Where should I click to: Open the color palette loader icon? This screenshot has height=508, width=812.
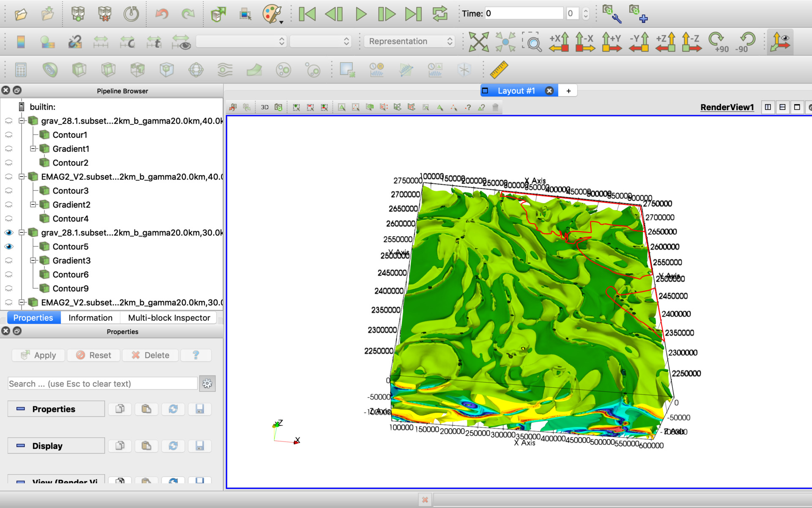pyautogui.click(x=272, y=14)
